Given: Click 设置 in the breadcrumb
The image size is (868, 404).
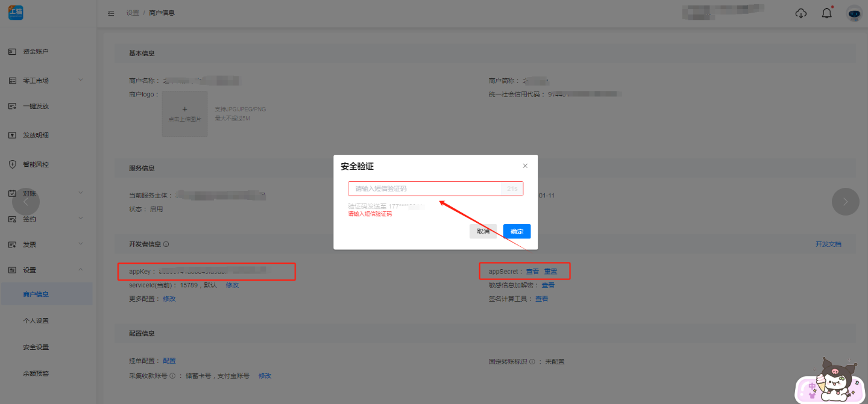Looking at the screenshot, I should [133, 13].
